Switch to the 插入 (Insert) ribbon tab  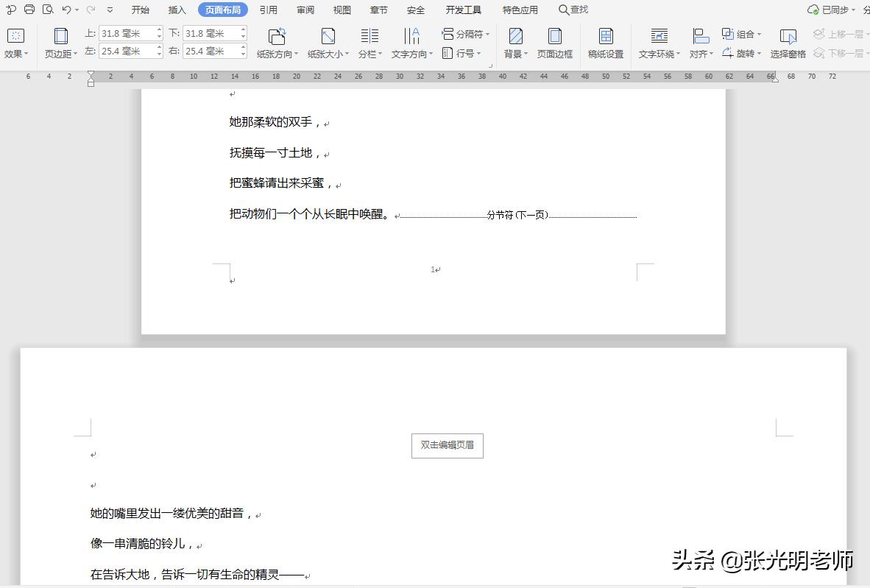coord(177,10)
